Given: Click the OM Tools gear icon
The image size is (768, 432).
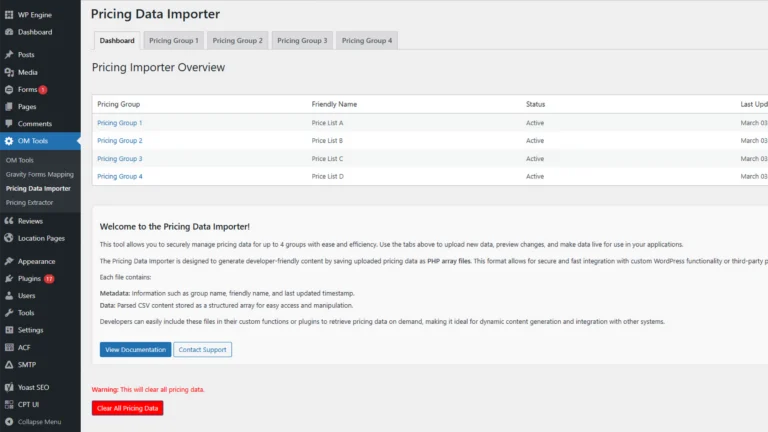Looking at the screenshot, I should (9, 141).
